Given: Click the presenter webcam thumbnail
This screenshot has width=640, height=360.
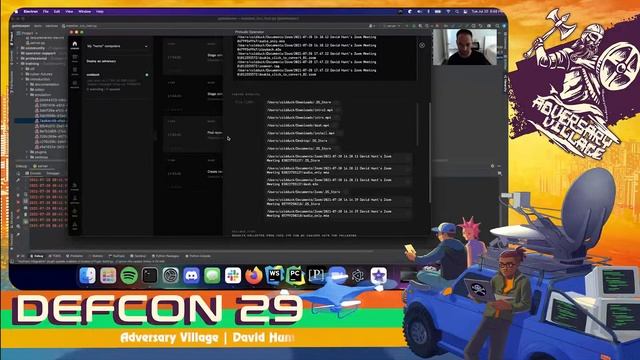Looking at the screenshot, I should pos(465,47).
